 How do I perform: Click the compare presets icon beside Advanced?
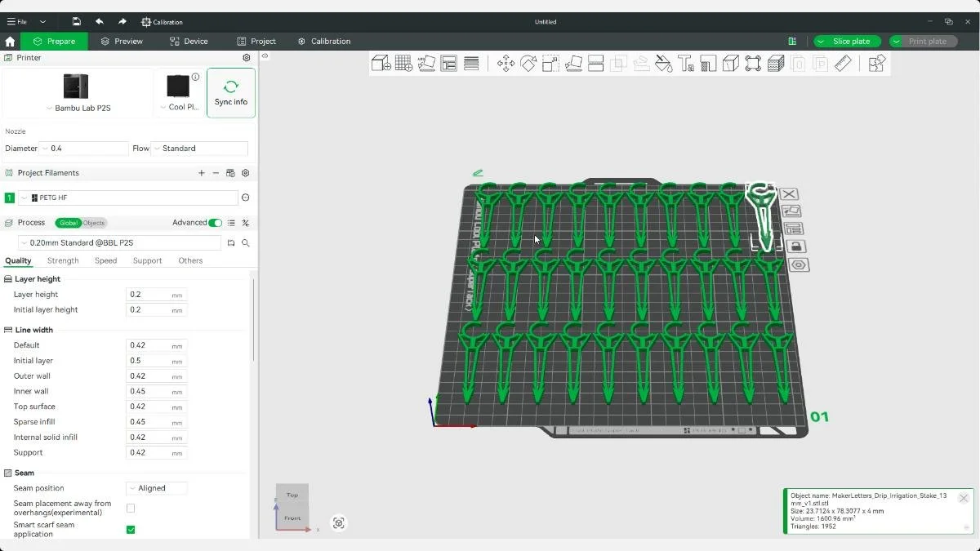click(x=245, y=223)
